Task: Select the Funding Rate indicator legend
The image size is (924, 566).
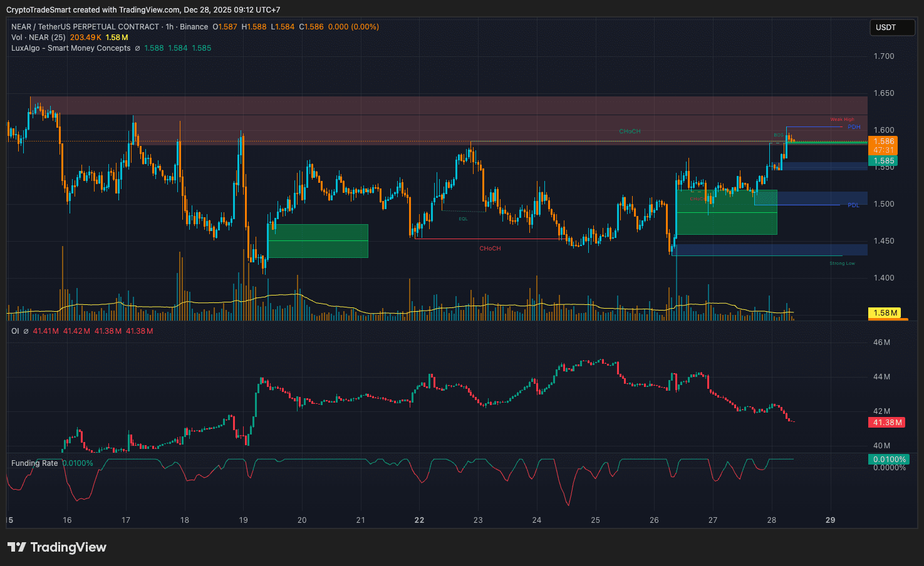Action: (34, 463)
